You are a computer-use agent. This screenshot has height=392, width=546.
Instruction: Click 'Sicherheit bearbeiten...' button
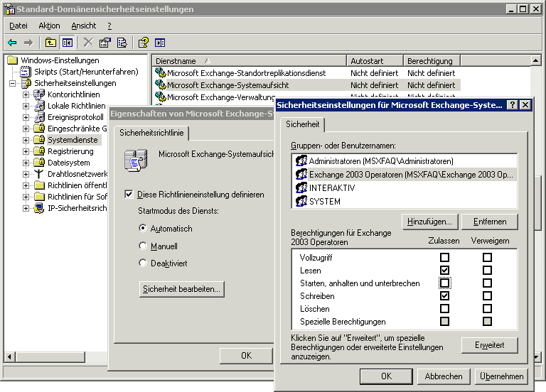181,289
